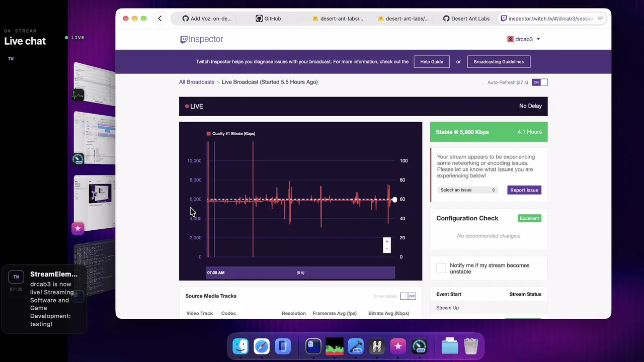The image size is (644, 362).
Task: Open the blue overlapping-panels app in Dock
Action: (283, 346)
